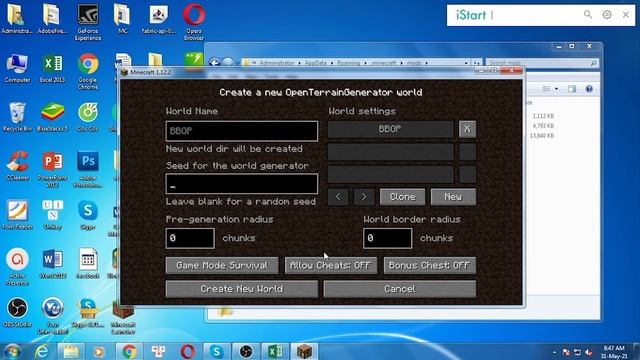This screenshot has height=360, width=640.
Task: Focus the World Name text field
Action: pyautogui.click(x=242, y=131)
